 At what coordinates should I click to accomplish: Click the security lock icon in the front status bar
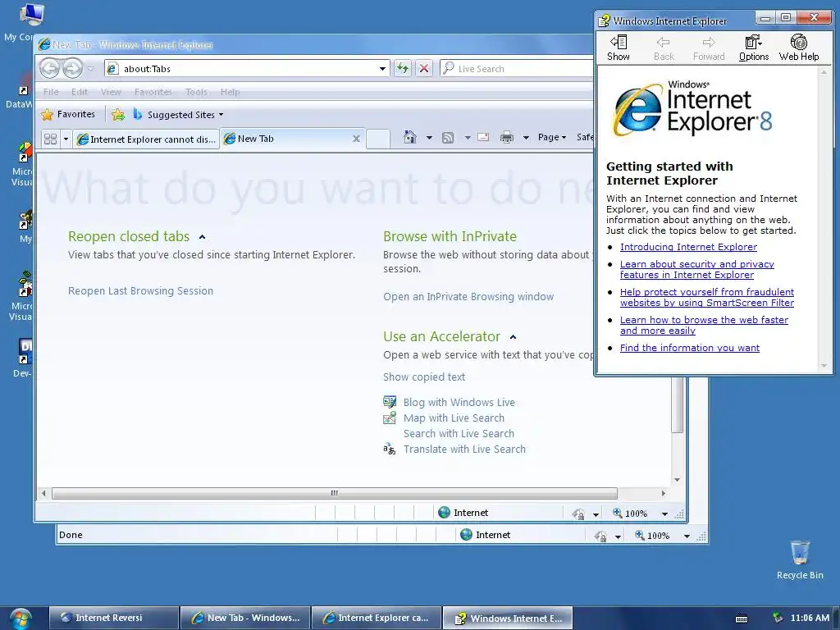pos(578,514)
